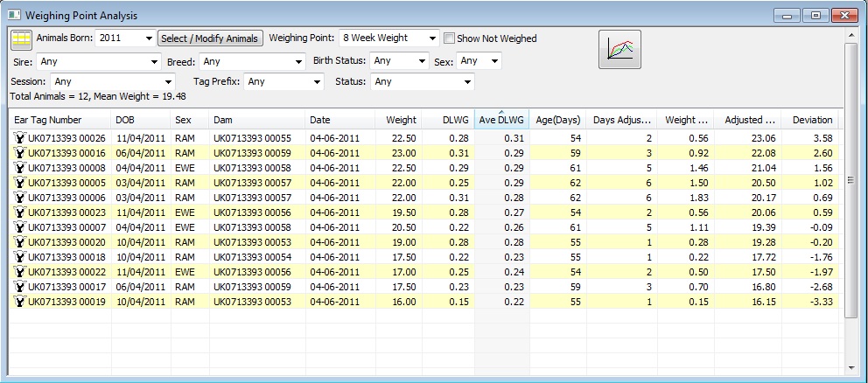
Task: Click the Ear Tag Number column header
Action: 60,120
